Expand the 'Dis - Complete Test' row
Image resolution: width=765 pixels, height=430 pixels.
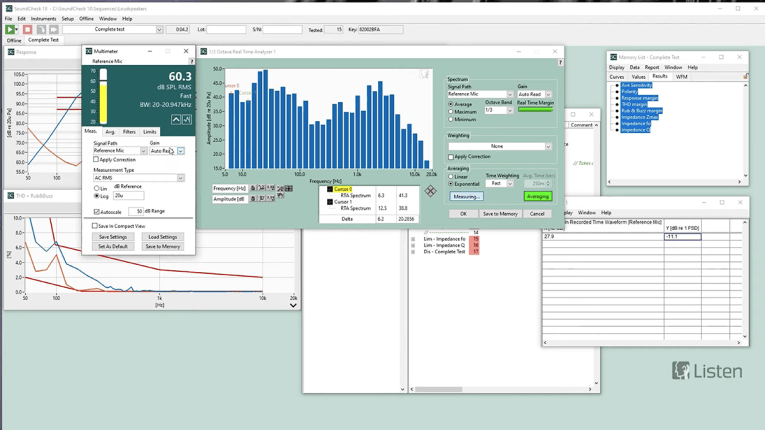click(413, 252)
